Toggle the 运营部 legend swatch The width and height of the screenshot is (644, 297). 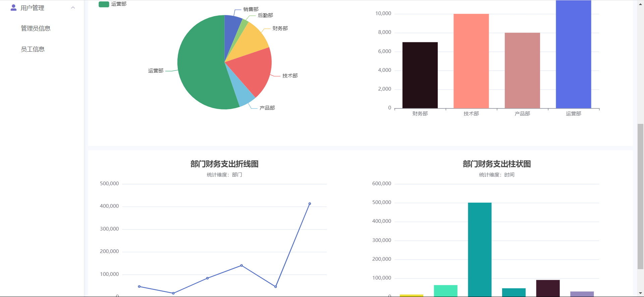click(x=104, y=4)
